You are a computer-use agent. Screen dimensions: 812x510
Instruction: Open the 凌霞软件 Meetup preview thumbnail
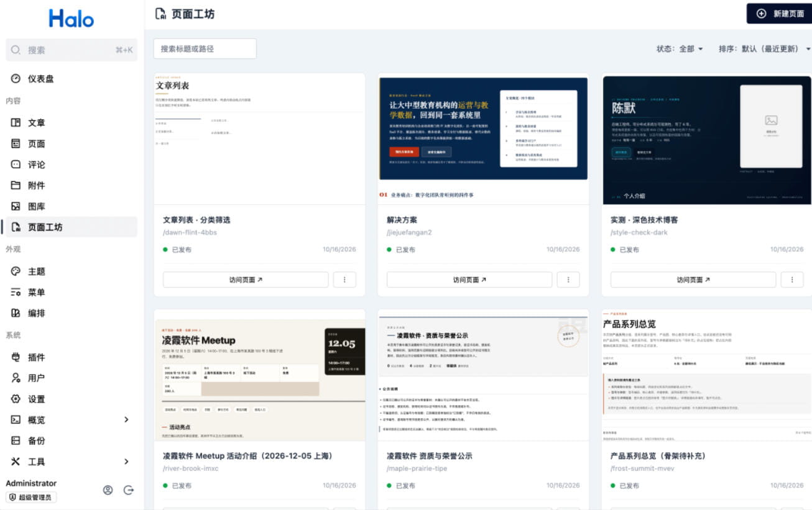tap(259, 375)
